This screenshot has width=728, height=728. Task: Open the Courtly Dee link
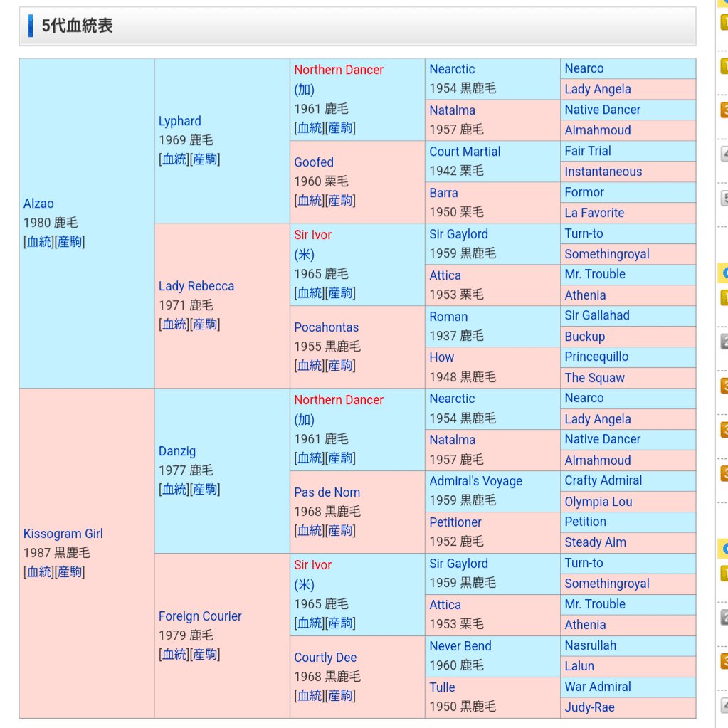pos(325,658)
